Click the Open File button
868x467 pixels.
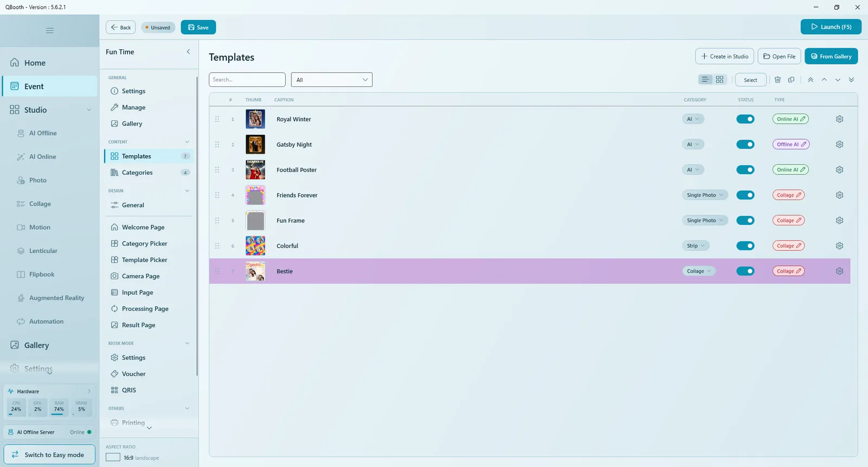point(779,56)
